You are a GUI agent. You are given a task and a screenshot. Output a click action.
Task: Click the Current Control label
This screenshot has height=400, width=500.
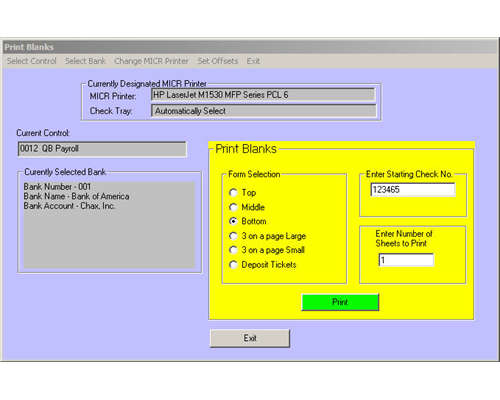43,133
